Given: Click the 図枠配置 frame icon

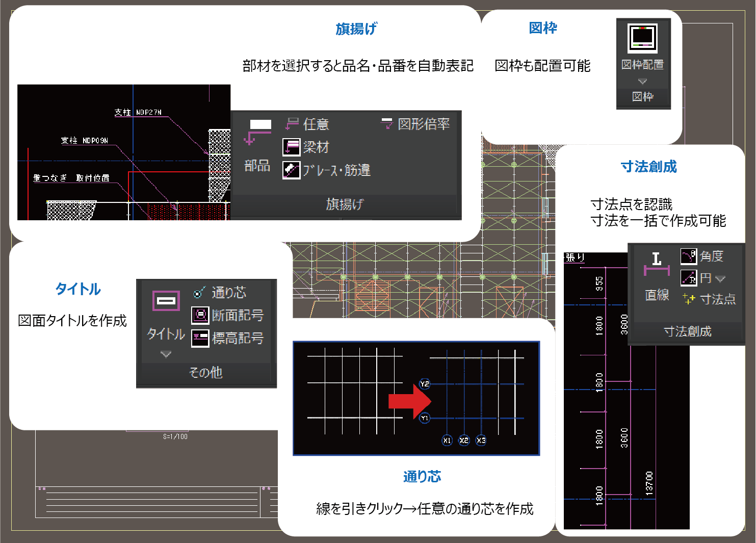Looking at the screenshot, I should [x=642, y=39].
